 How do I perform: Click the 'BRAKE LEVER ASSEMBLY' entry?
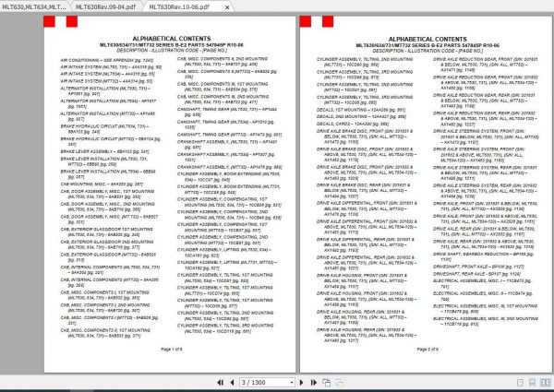(104, 151)
